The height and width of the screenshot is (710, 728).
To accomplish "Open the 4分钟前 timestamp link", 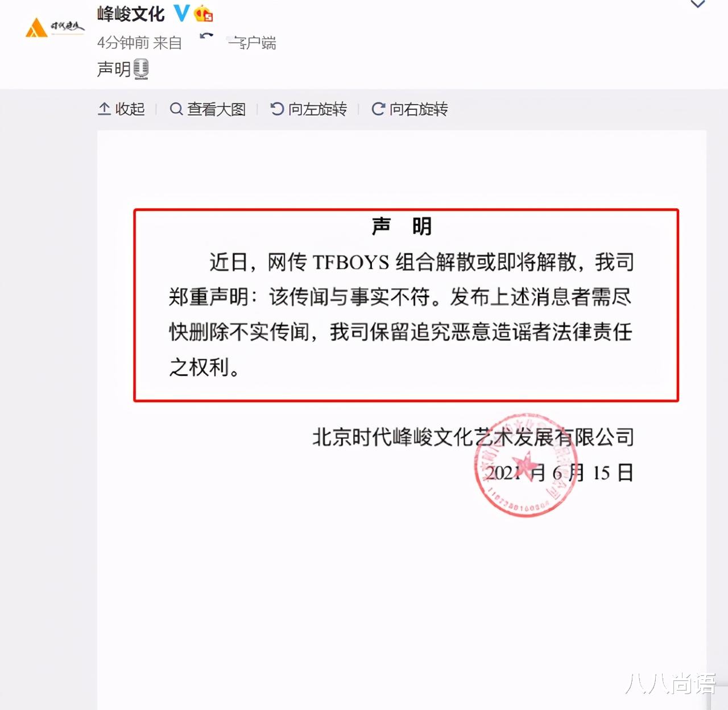I will [x=123, y=43].
